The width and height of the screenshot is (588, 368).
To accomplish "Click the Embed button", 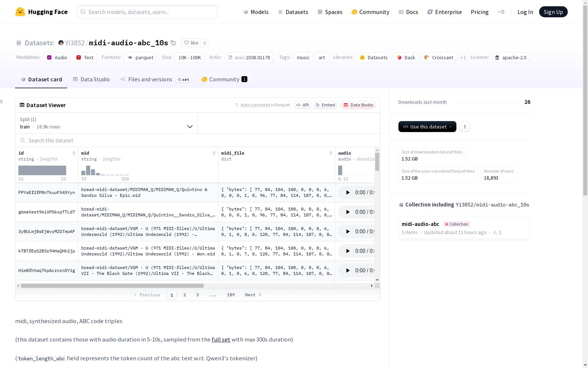I will [x=325, y=105].
